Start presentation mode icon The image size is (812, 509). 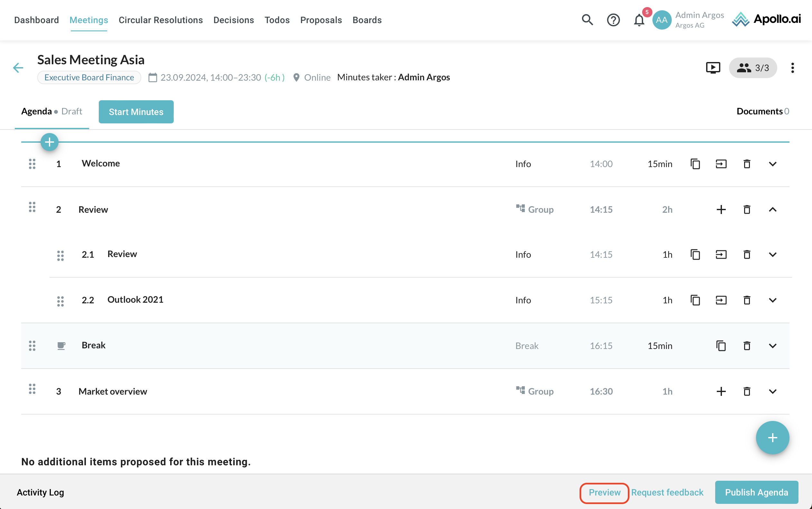point(713,68)
